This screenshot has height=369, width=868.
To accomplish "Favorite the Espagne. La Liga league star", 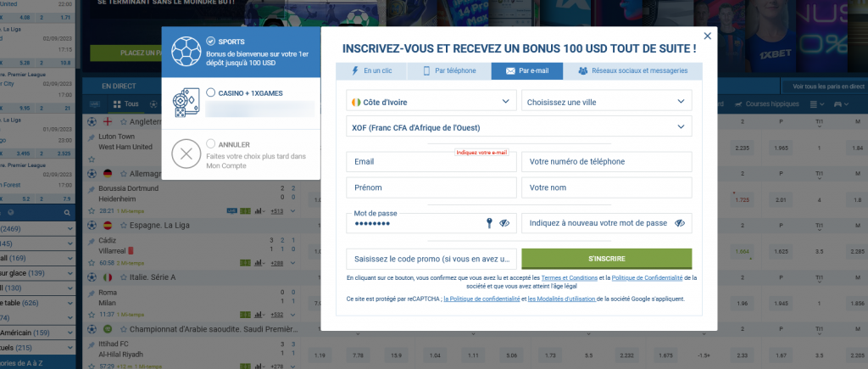I will pyautogui.click(x=124, y=226).
